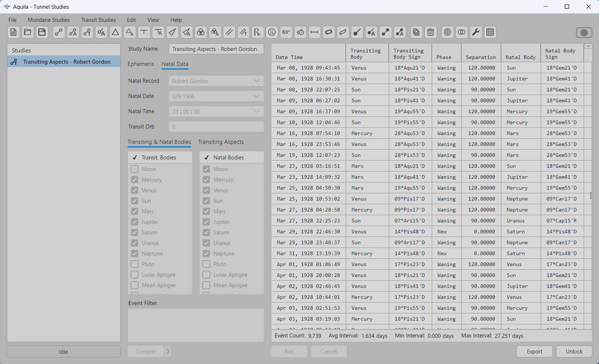Select the plain three overlapping circles icon

(x=201, y=32)
